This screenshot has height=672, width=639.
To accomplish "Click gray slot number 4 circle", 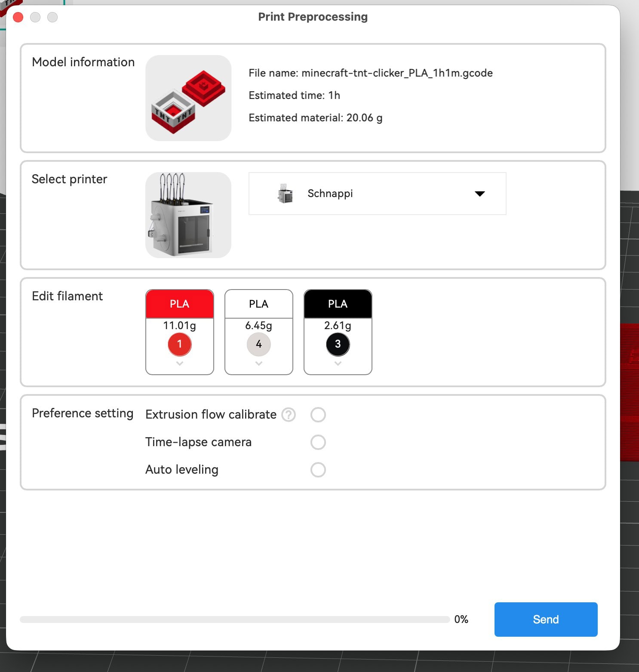I will coord(259,344).
